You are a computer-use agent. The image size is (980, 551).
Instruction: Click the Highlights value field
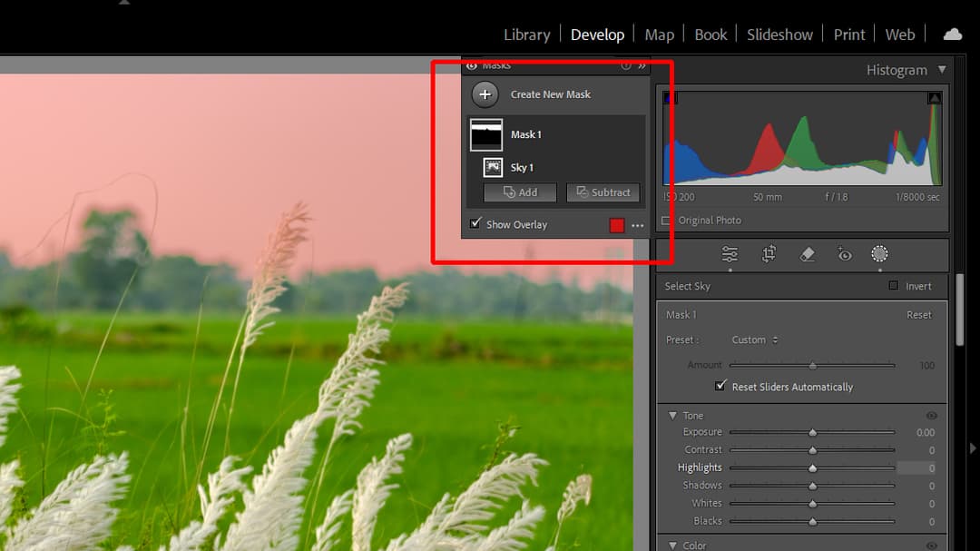pyautogui.click(x=916, y=467)
